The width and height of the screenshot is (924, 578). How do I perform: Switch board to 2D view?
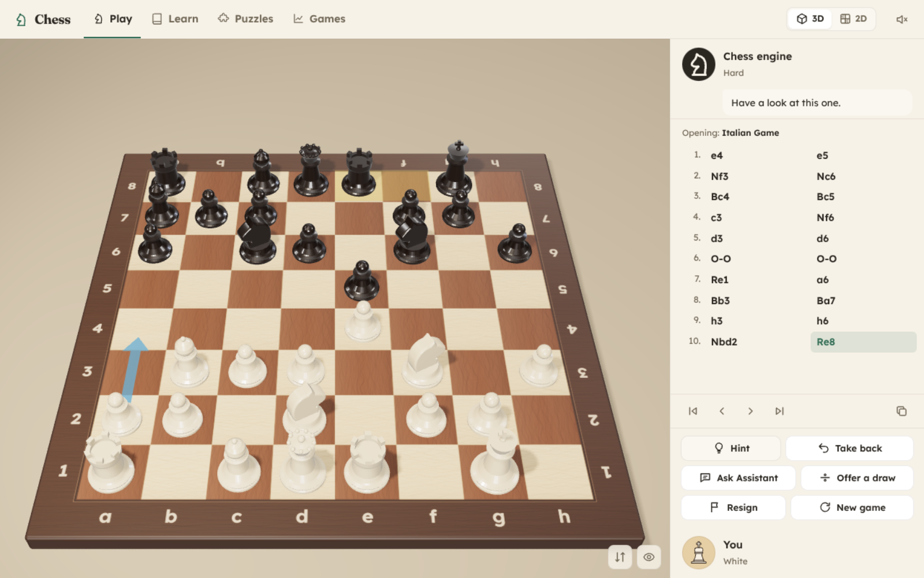853,19
